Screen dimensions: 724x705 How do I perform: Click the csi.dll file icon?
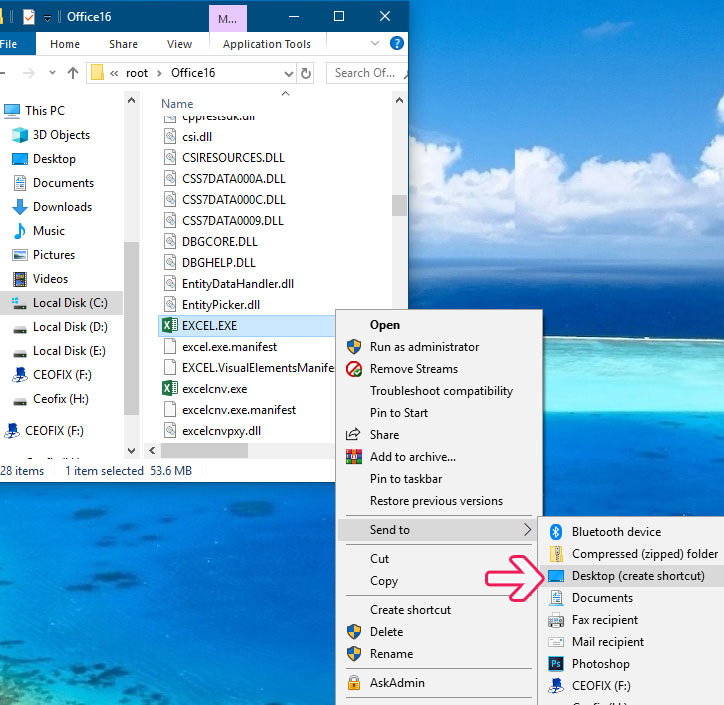[x=170, y=137]
